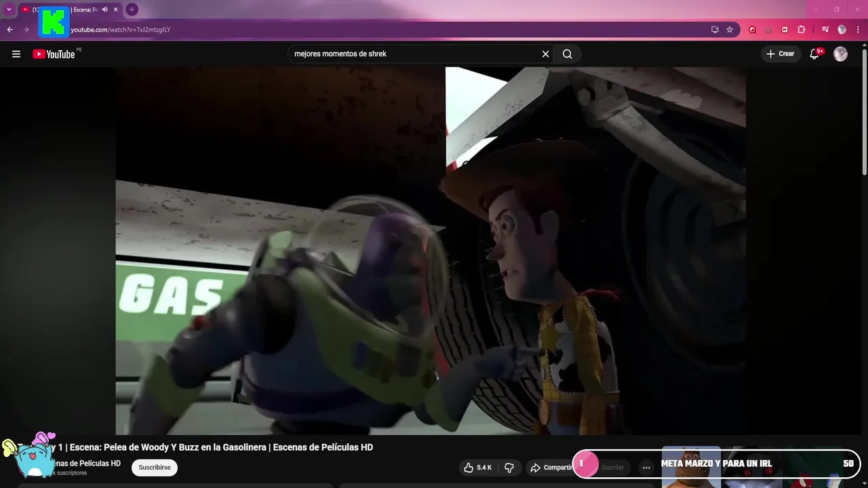This screenshot has width=868, height=488.
Task: Like the video with the thumbs-up
Action: [477, 468]
